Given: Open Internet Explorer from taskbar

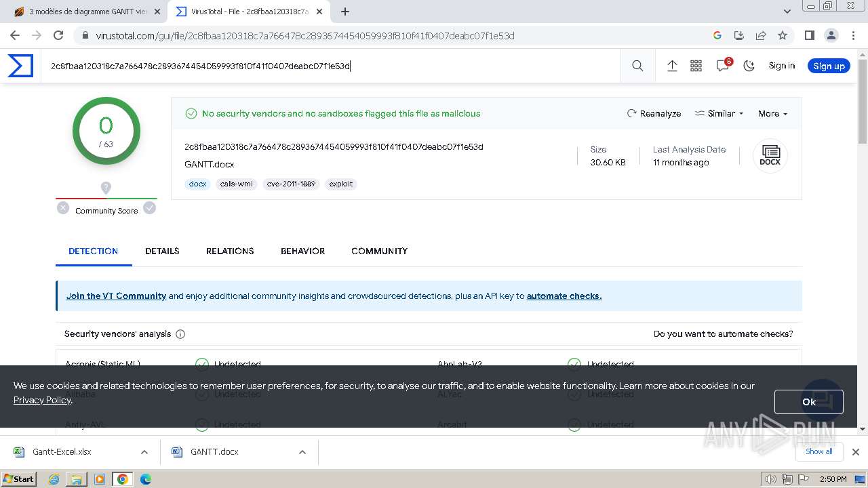Looking at the screenshot, I should coord(54,479).
